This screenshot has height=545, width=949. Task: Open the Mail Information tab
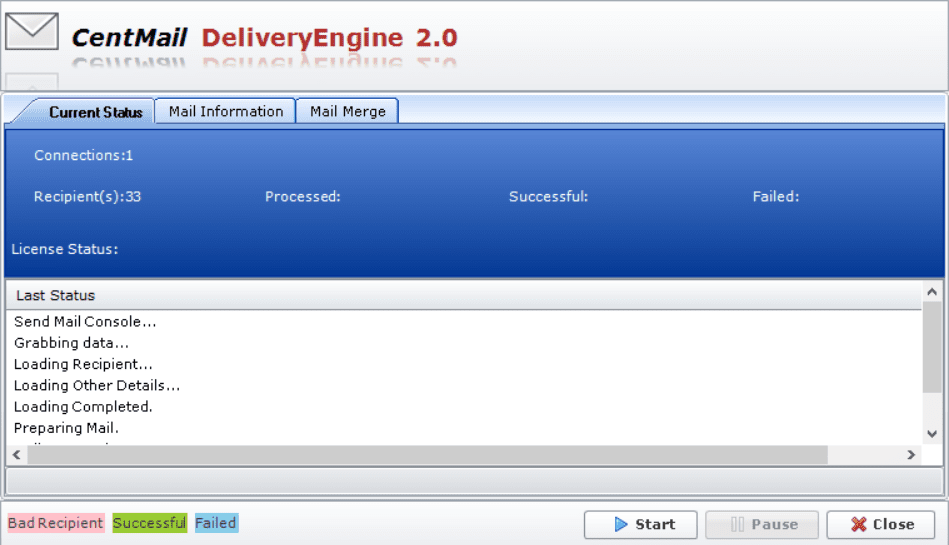pyautogui.click(x=225, y=111)
